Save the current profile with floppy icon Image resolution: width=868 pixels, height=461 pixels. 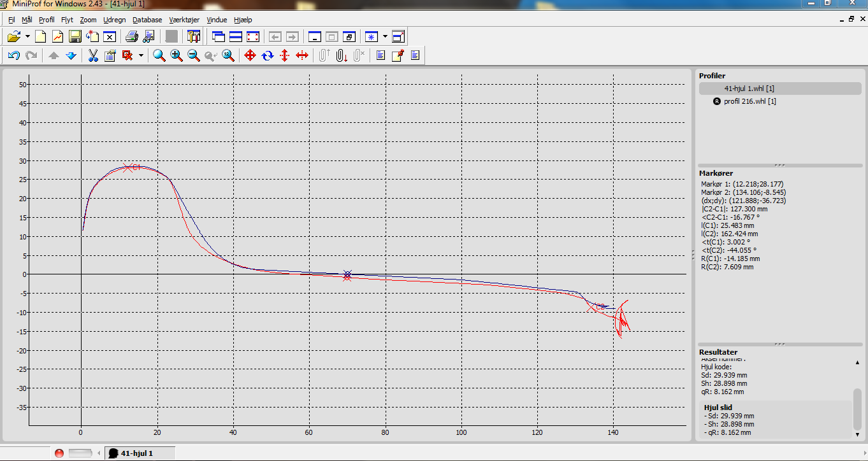click(x=75, y=36)
